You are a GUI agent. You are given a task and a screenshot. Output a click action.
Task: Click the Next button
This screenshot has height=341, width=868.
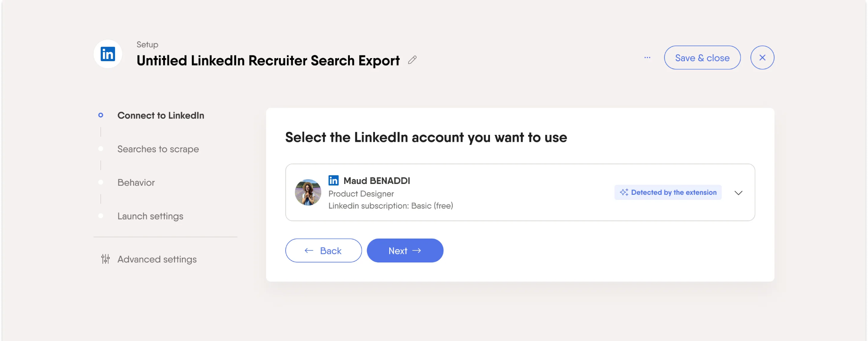(405, 250)
